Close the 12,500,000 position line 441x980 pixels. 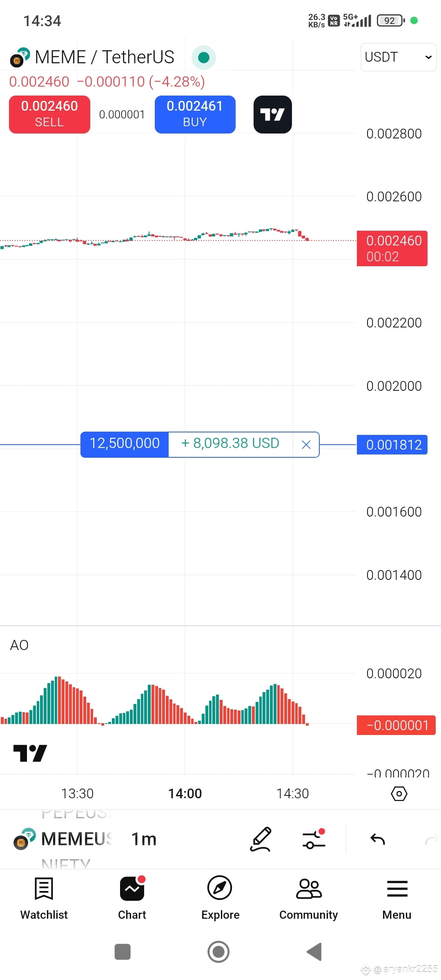[x=306, y=444]
